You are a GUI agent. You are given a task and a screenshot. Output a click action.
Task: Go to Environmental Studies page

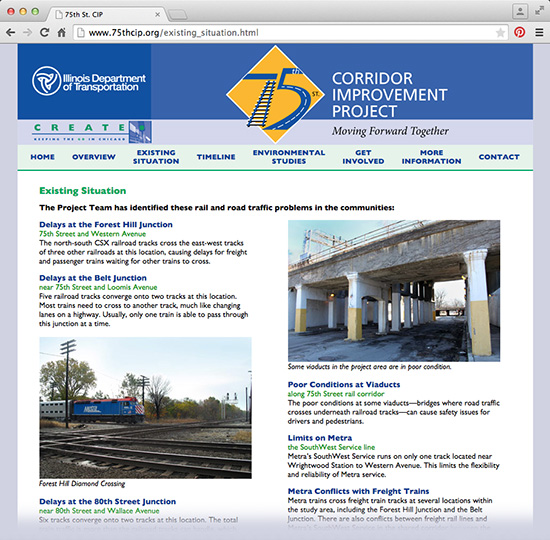click(x=289, y=157)
